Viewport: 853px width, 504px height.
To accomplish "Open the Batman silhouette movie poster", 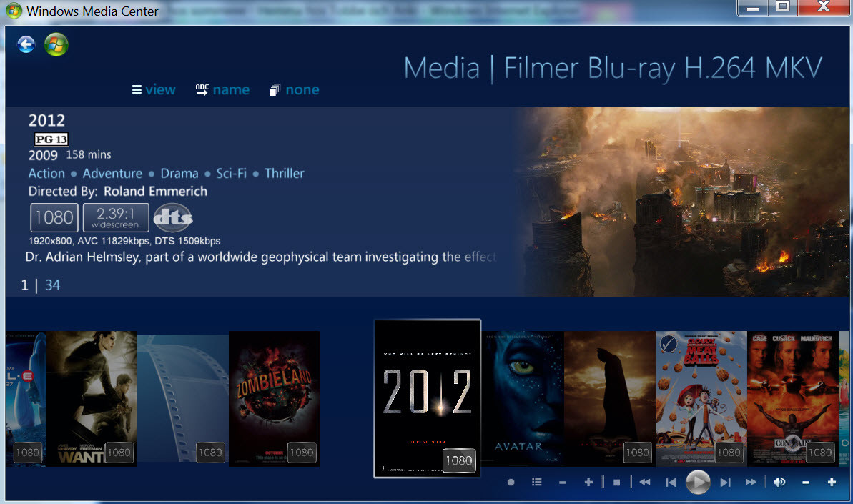I will point(610,398).
